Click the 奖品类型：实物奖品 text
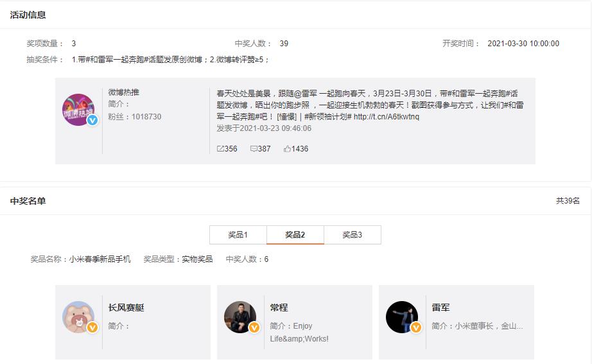Screen dimensions: 592x364 (x=178, y=259)
